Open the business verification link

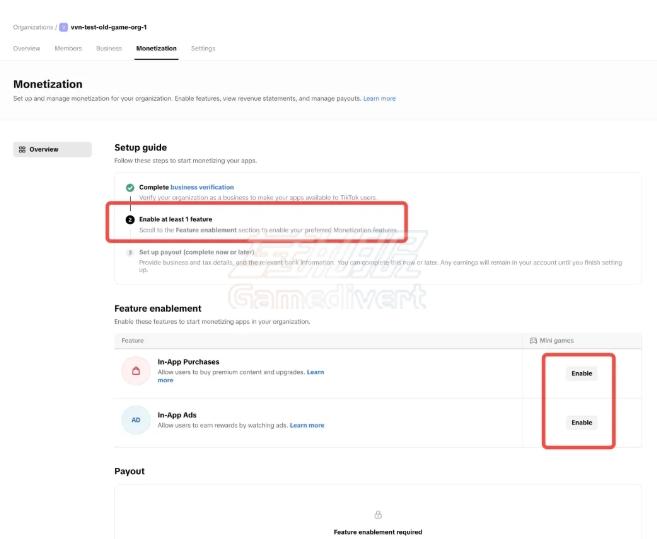[x=202, y=187]
